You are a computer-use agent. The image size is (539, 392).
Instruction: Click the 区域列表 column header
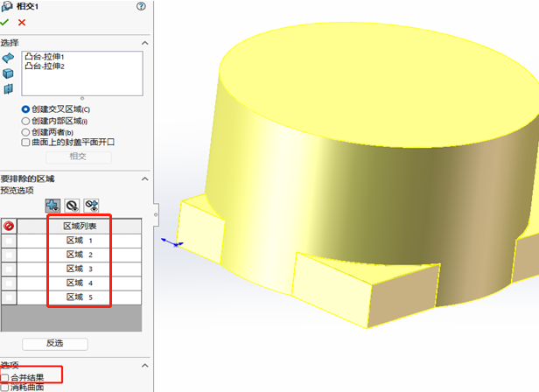(x=80, y=226)
